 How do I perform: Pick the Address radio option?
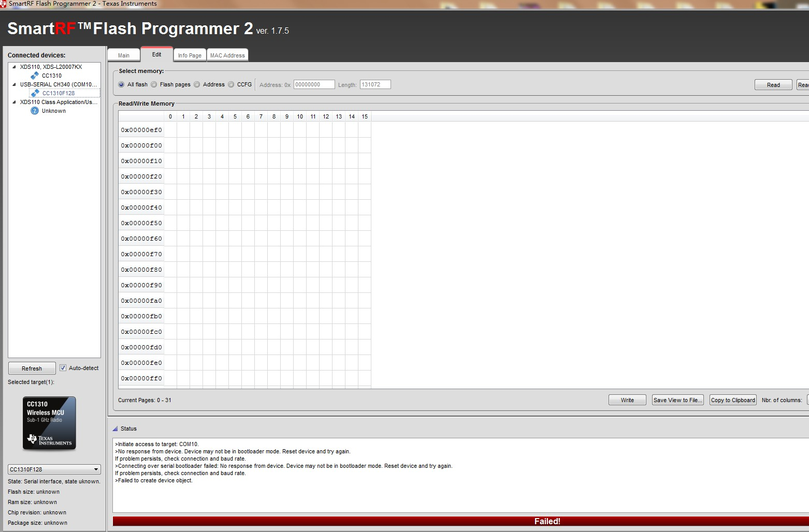coord(197,84)
